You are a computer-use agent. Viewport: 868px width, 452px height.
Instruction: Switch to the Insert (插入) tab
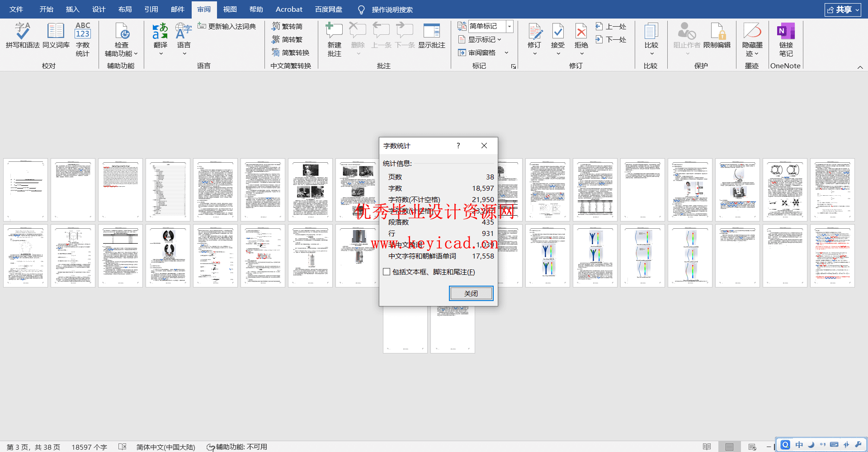(x=72, y=9)
